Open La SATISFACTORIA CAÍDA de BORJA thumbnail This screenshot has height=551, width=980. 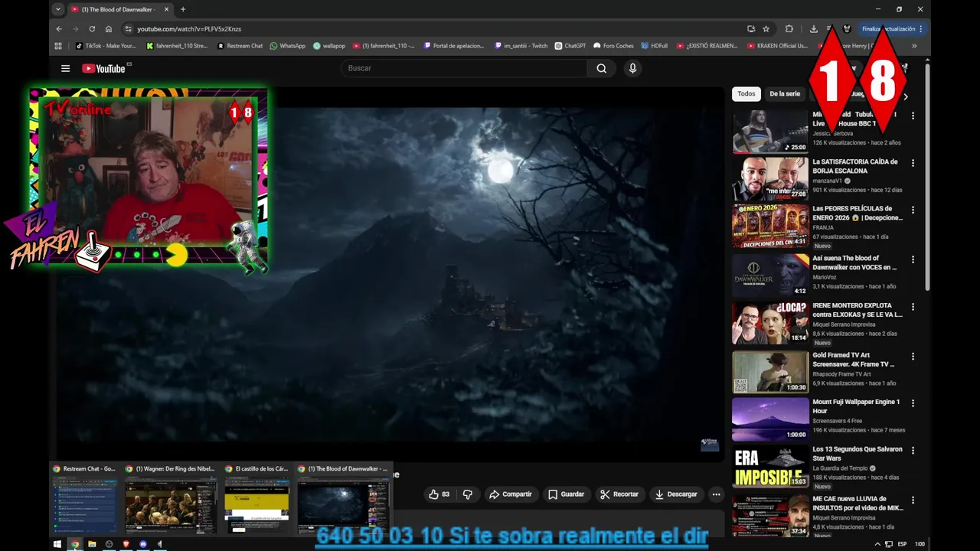point(770,178)
